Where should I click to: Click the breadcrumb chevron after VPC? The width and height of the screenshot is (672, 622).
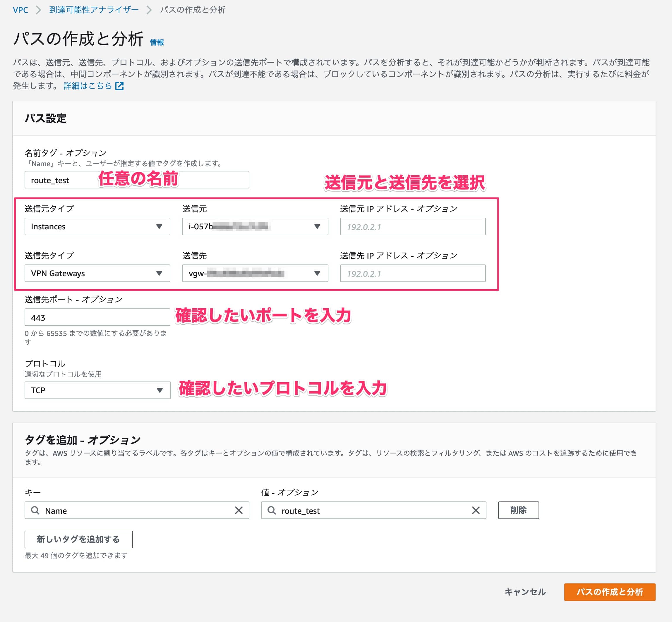pyautogui.click(x=38, y=10)
